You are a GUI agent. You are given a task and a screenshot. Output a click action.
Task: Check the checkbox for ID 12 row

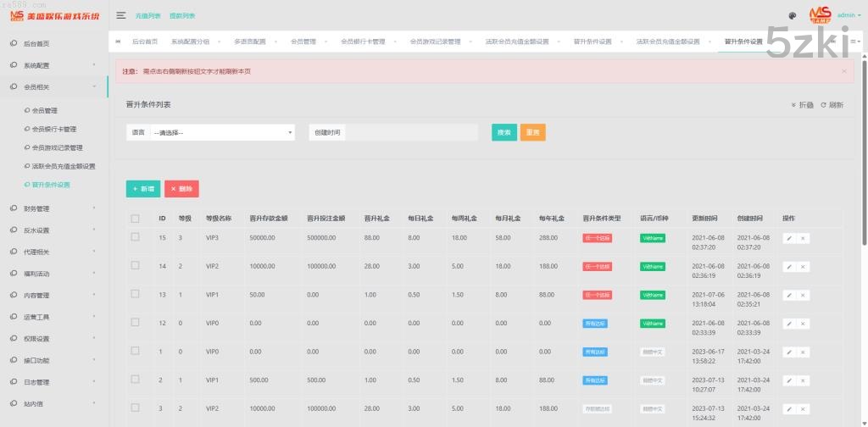point(135,323)
